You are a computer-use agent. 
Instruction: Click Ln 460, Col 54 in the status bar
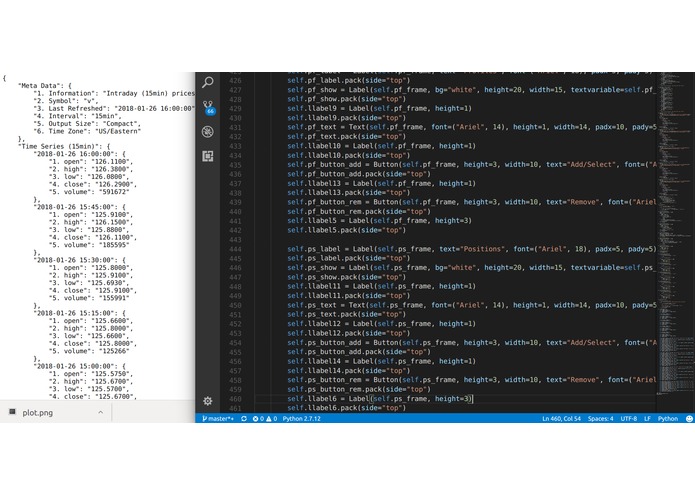point(561,419)
